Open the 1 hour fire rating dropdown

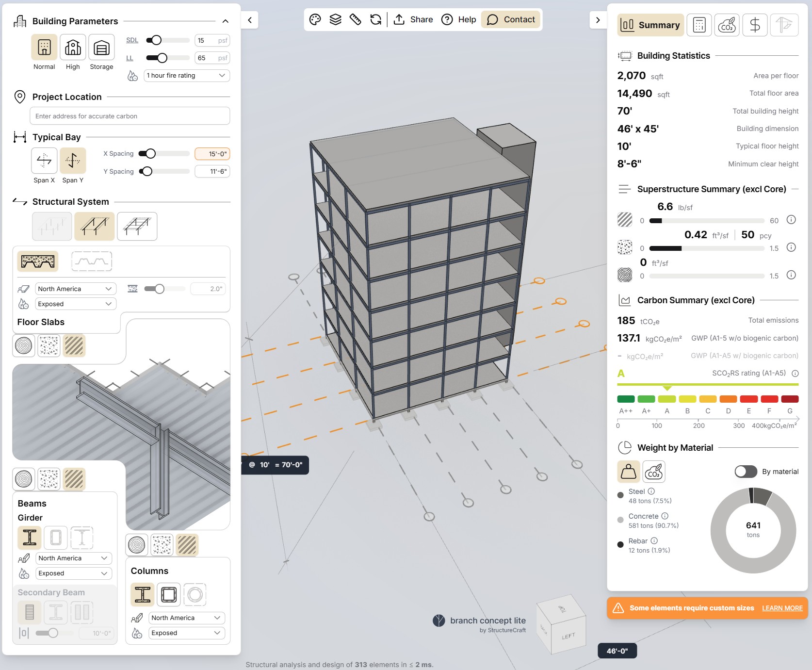[x=186, y=76]
